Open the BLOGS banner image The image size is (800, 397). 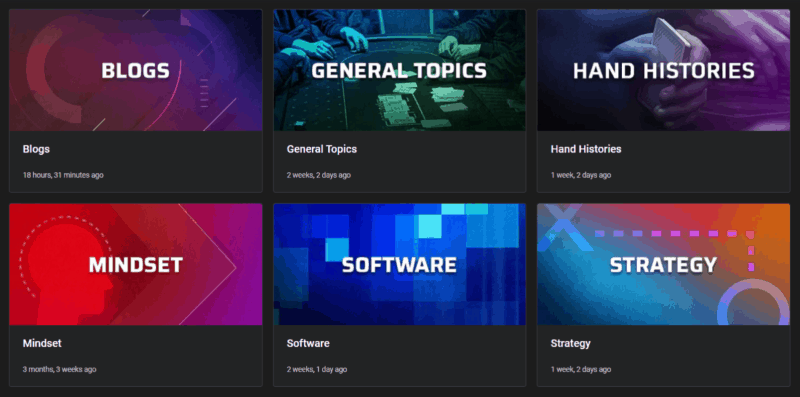[x=136, y=70]
